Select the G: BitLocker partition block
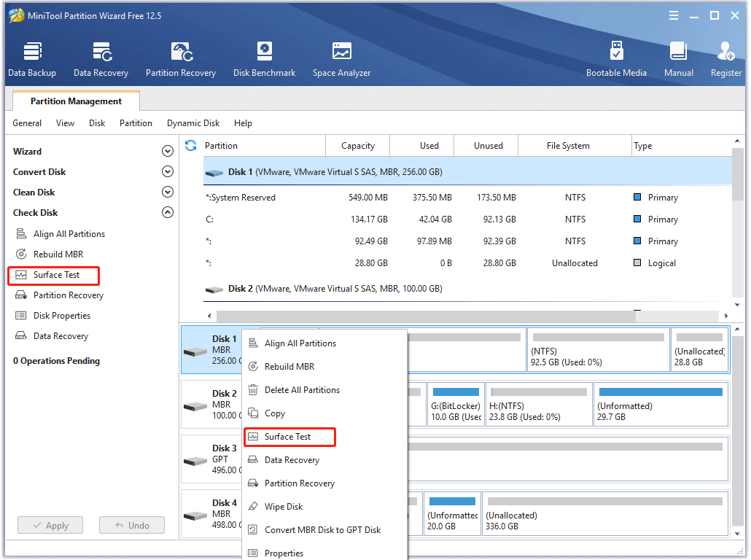The image size is (751, 560). coord(455,404)
